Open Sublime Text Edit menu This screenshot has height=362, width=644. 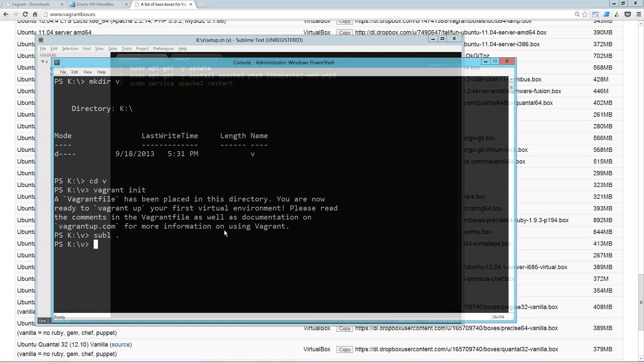[54, 49]
